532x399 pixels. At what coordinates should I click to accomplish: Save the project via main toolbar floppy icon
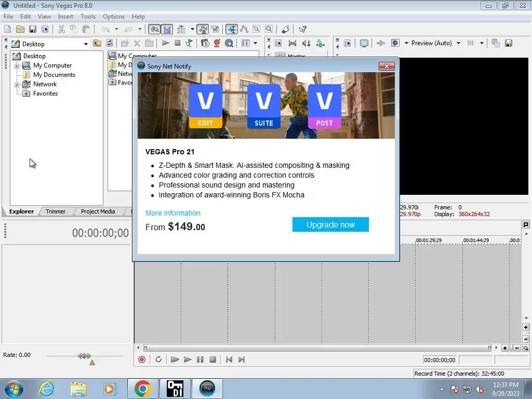[33, 29]
